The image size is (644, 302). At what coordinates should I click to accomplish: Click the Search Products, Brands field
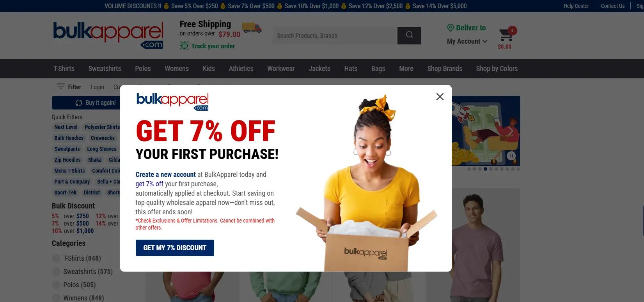[335, 35]
